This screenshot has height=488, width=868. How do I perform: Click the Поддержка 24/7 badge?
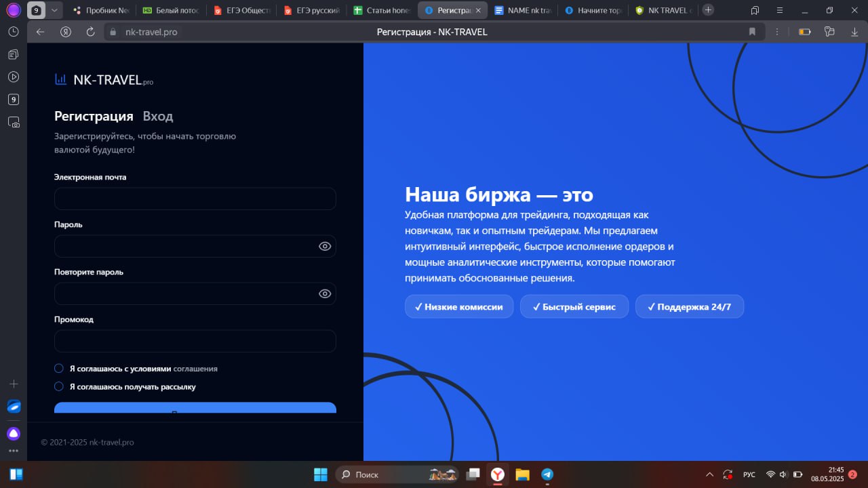click(690, 306)
